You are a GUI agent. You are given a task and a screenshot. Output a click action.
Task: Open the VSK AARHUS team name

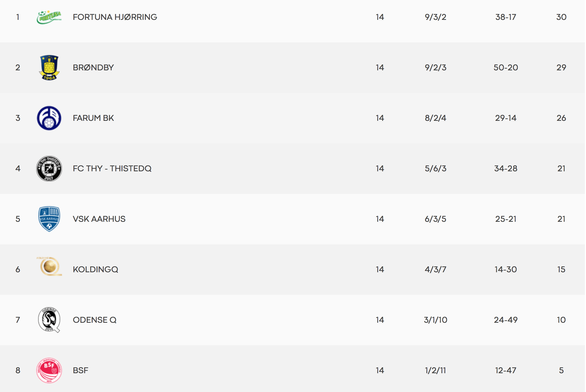click(99, 219)
